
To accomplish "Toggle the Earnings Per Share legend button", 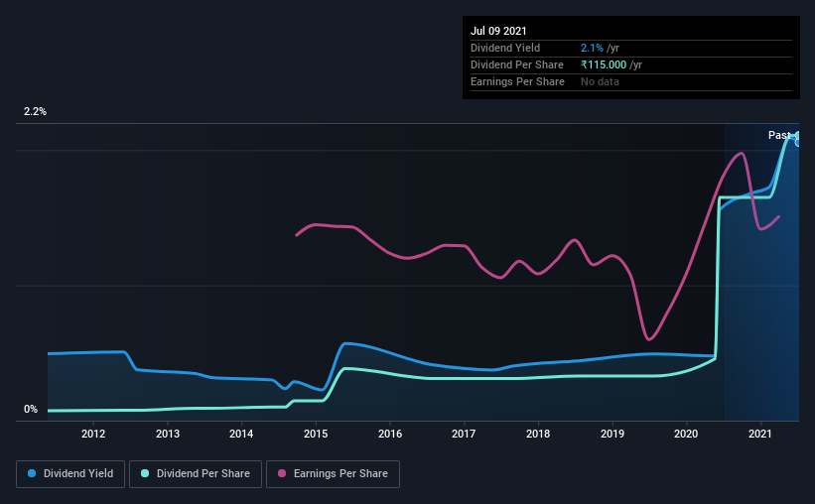I will 333,474.
